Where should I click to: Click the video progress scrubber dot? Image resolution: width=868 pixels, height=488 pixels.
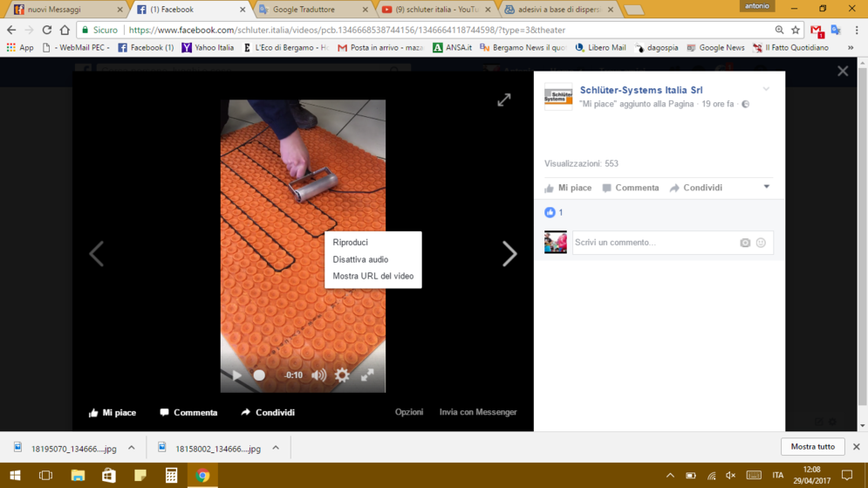coord(259,375)
